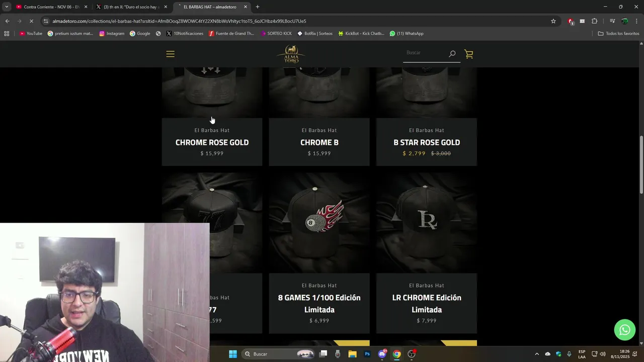Open Photoshop from the taskbar

tap(367, 354)
